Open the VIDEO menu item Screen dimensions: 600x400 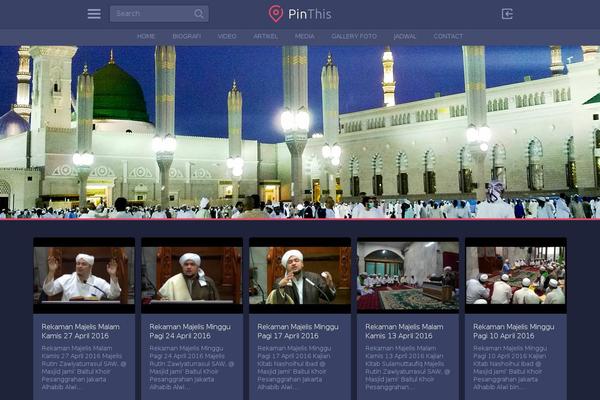click(x=227, y=36)
